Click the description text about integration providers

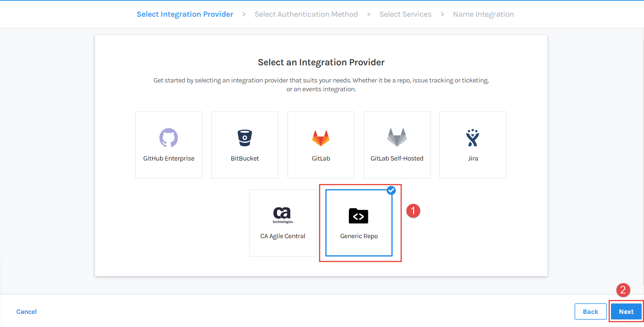click(x=321, y=85)
